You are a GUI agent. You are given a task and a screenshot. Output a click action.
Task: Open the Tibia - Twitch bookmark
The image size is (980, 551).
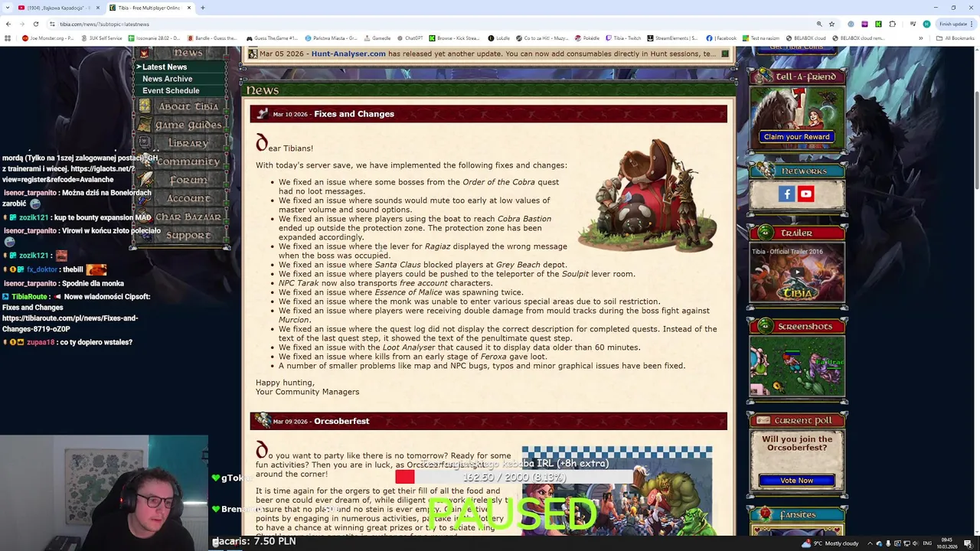pyautogui.click(x=623, y=38)
